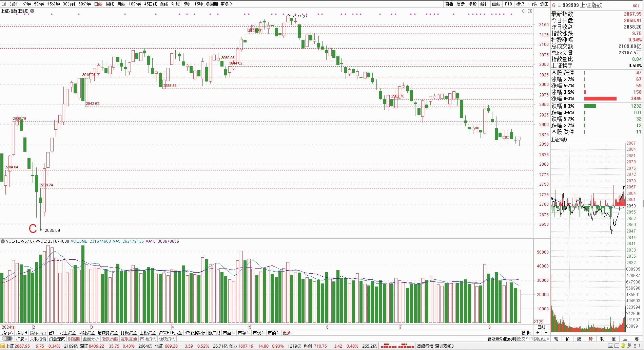This screenshot has width=644, height=350.
Task: Click the yellow square icon before 上证
Action: coord(3,346)
